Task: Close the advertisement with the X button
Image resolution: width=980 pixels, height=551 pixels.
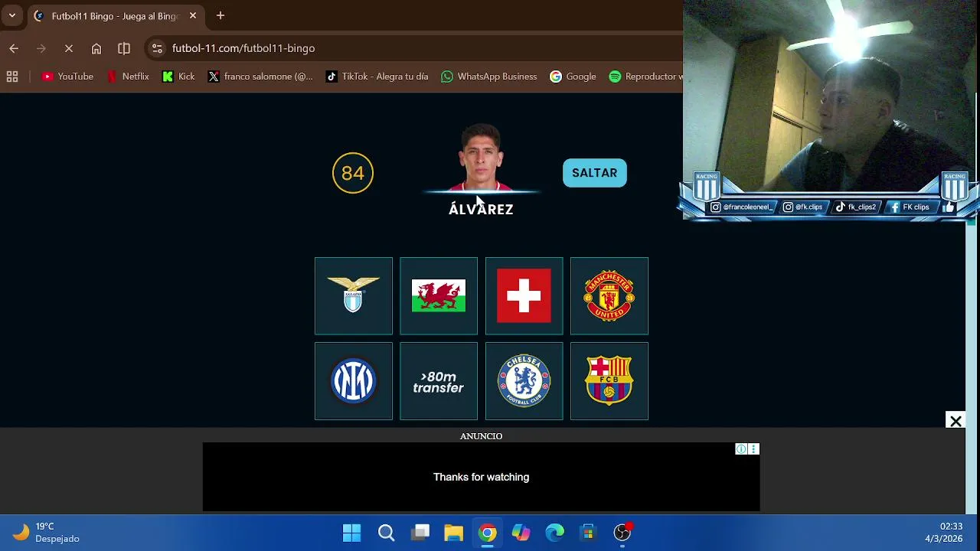Action: point(955,421)
